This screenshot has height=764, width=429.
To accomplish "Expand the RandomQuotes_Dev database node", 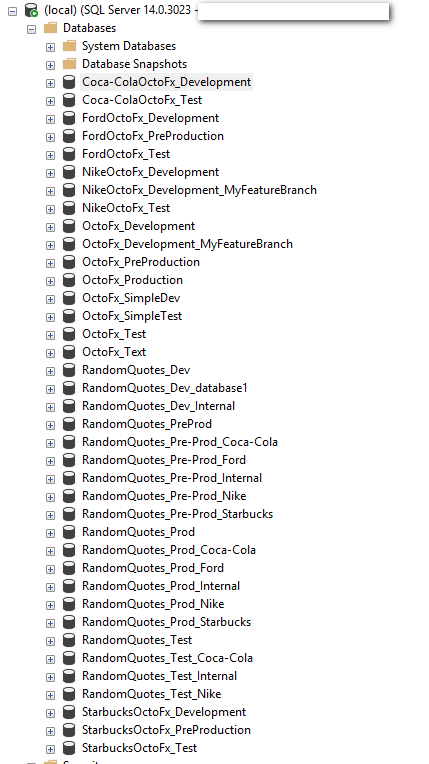I will pyautogui.click(x=50, y=371).
